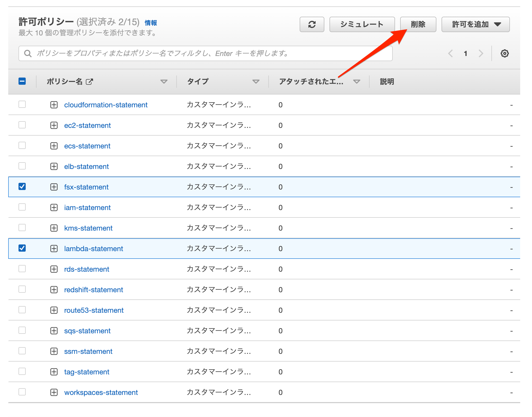Sort by アタッチされたエ... column arrow
Image resolution: width=532 pixels, height=417 pixels.
[x=356, y=82]
